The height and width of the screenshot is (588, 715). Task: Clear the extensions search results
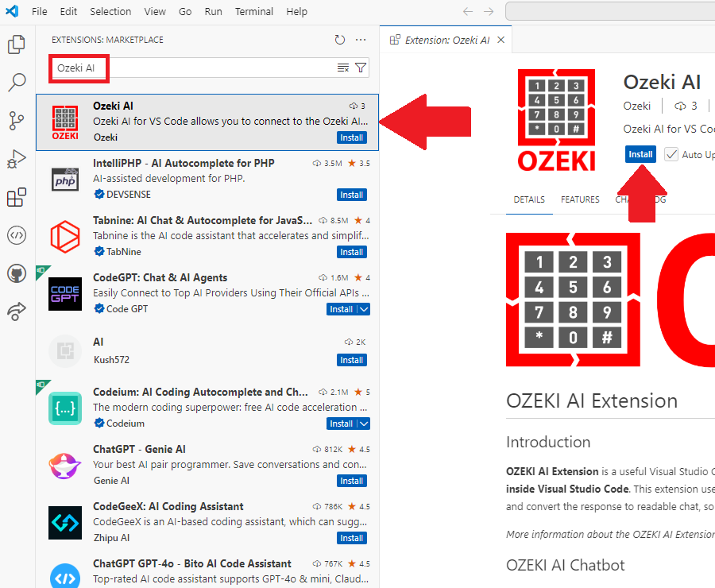click(343, 68)
